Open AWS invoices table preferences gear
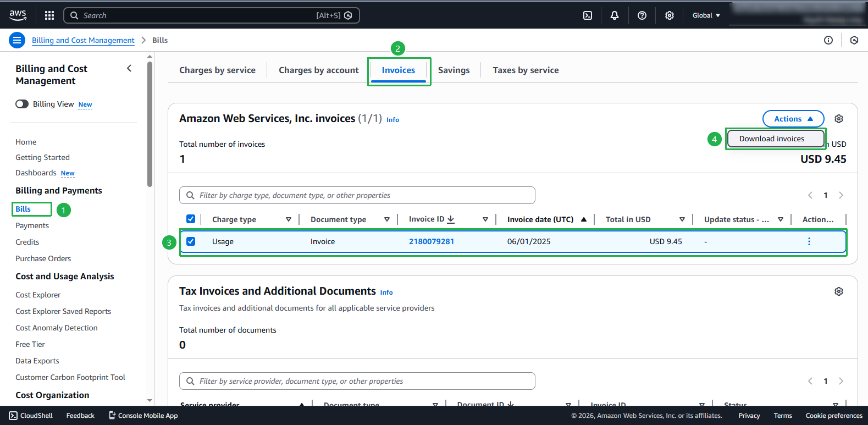Image resolution: width=868 pixels, height=425 pixels. click(x=839, y=119)
